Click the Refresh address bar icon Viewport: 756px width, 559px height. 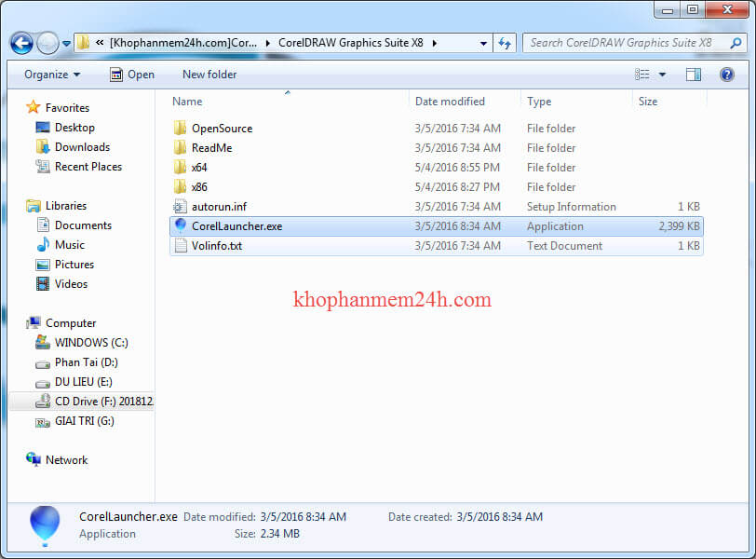tap(505, 43)
